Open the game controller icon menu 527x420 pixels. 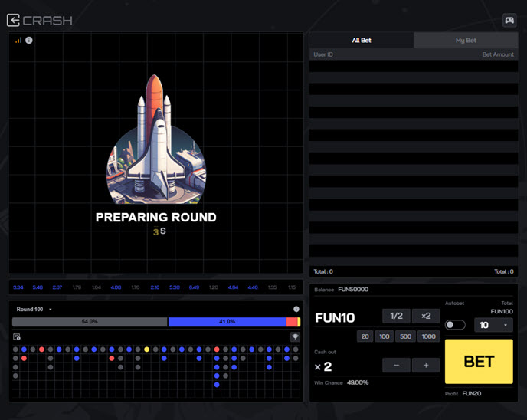click(509, 21)
